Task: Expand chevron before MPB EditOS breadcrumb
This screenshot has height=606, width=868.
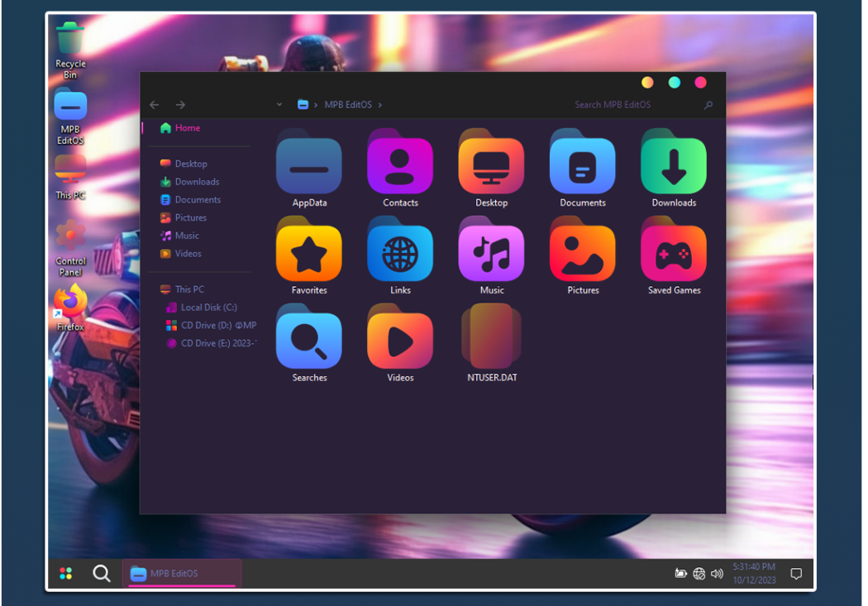Action: click(x=316, y=105)
